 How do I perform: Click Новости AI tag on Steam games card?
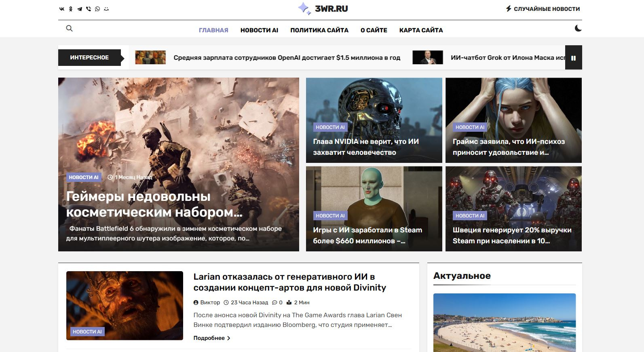click(x=330, y=216)
